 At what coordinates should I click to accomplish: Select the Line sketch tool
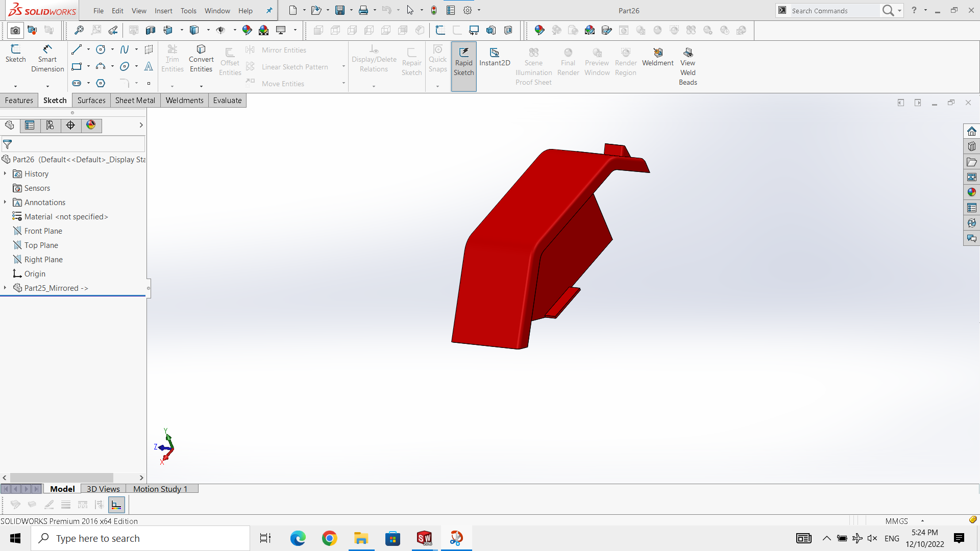tap(77, 49)
